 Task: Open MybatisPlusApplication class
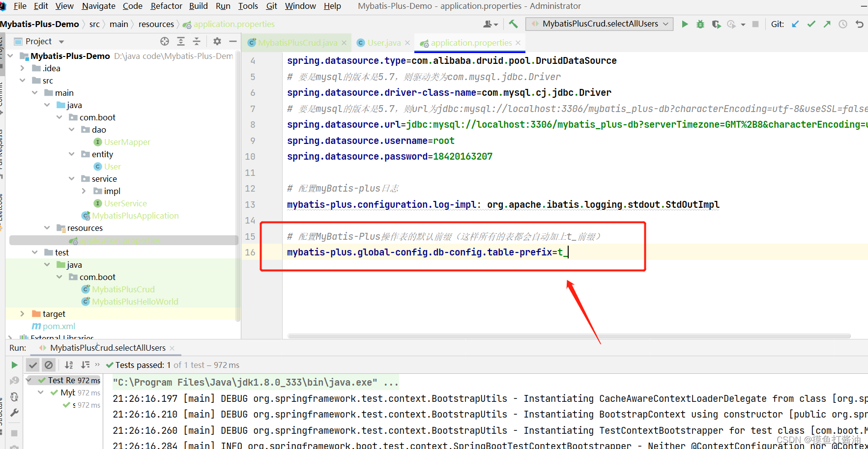(135, 216)
